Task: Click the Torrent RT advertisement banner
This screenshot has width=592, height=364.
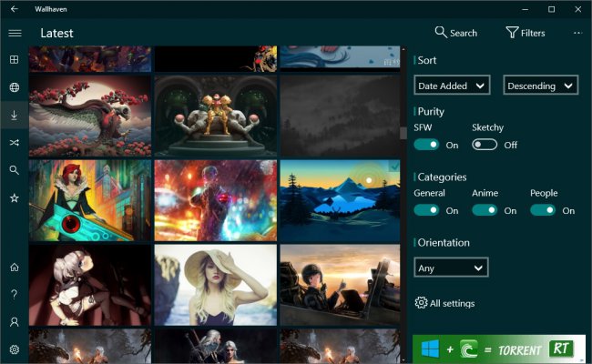Action: 499,349
